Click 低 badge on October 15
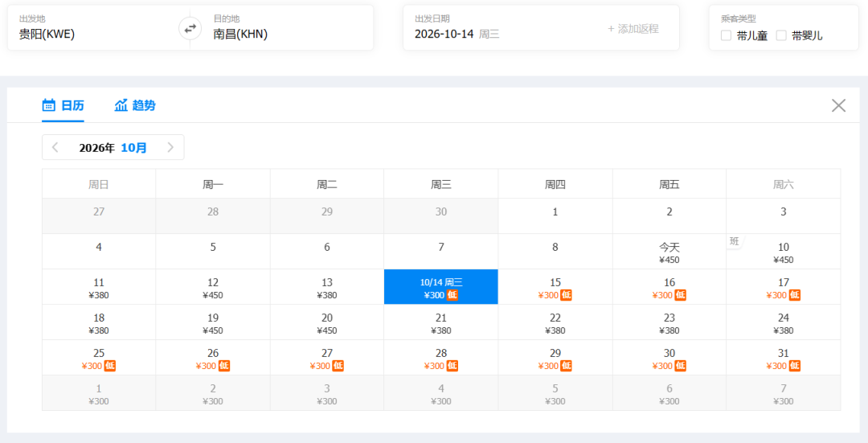This screenshot has height=443, width=868. click(x=566, y=295)
